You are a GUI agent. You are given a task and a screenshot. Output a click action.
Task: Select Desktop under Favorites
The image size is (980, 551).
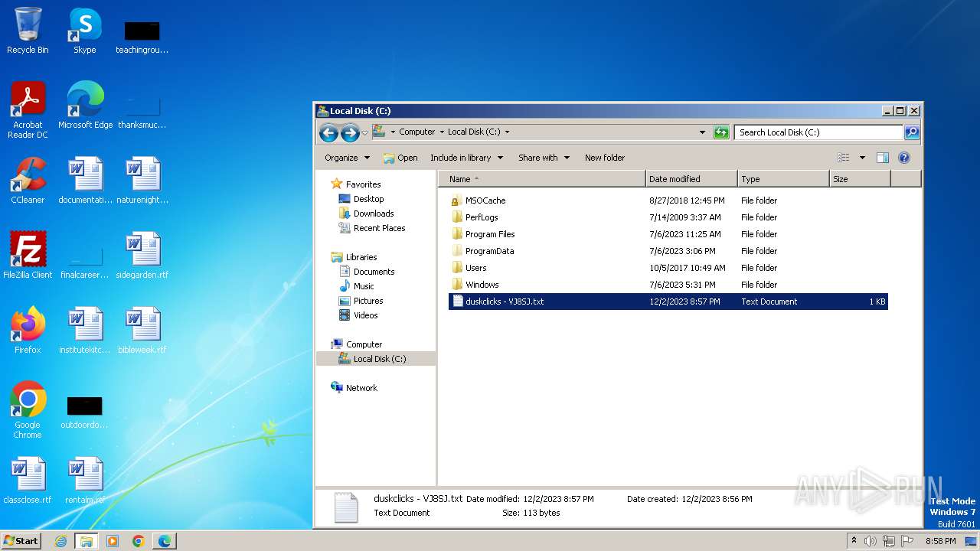pos(361,199)
